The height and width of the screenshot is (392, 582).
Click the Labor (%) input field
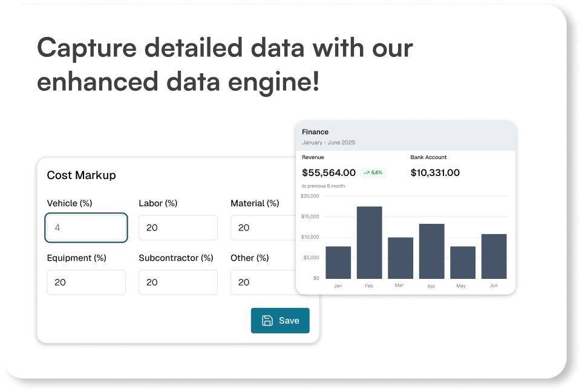coord(178,228)
